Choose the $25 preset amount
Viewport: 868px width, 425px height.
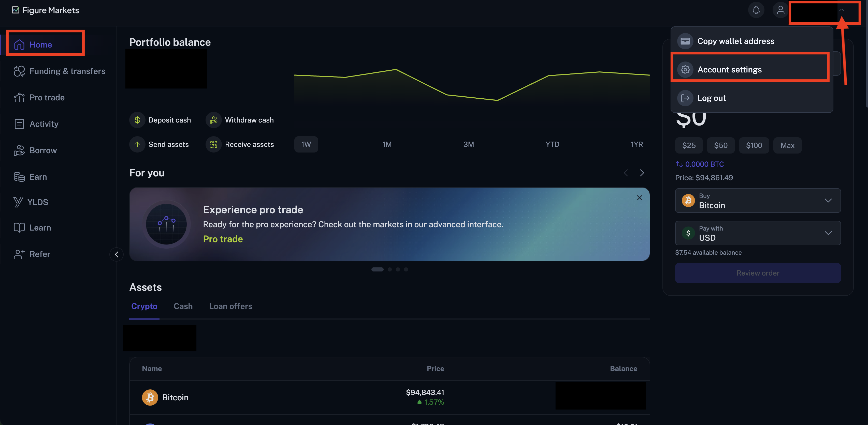689,145
